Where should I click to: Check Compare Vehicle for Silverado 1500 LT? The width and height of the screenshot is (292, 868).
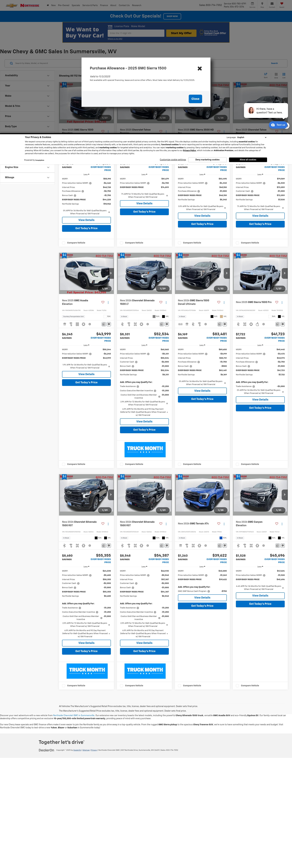click(x=122, y=464)
